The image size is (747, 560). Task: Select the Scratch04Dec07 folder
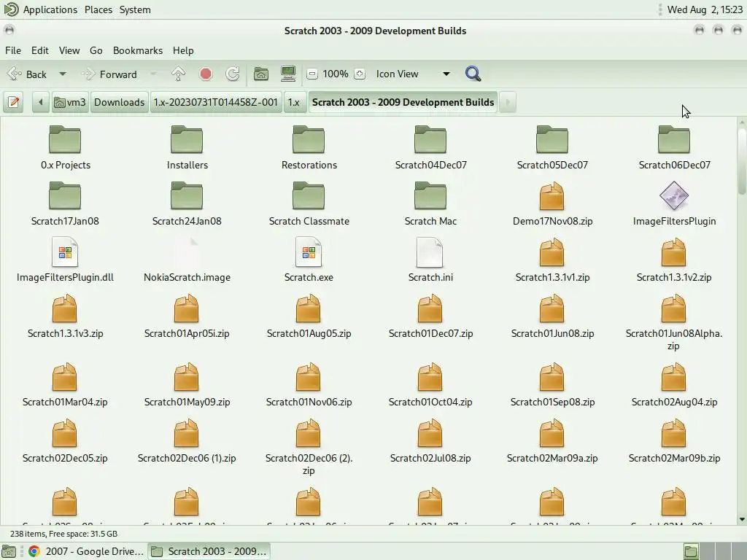coord(430,147)
